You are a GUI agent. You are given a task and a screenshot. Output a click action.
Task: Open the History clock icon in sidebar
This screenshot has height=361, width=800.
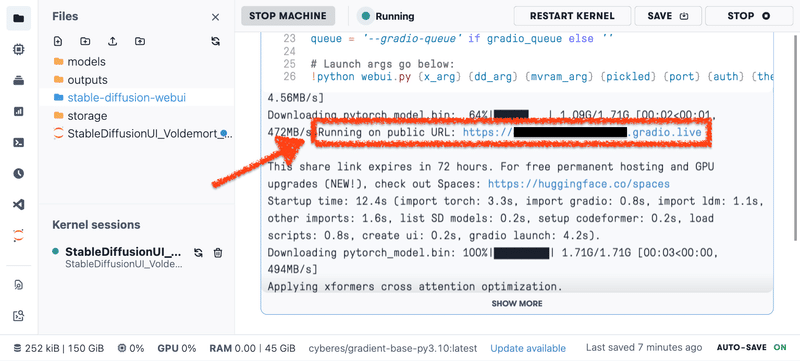[18, 173]
